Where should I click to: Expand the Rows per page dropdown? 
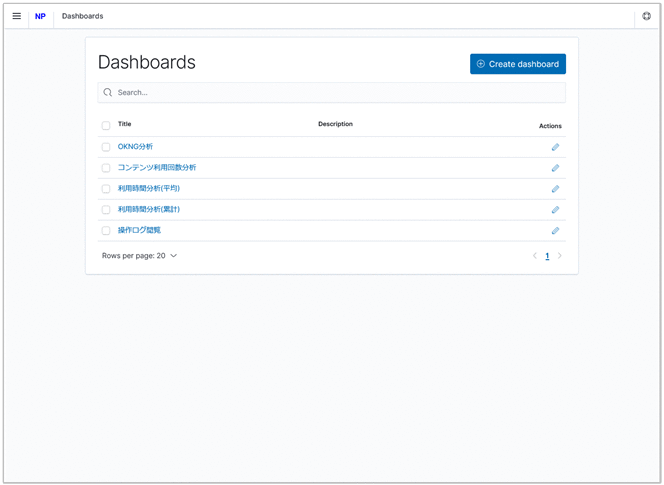[x=139, y=256]
